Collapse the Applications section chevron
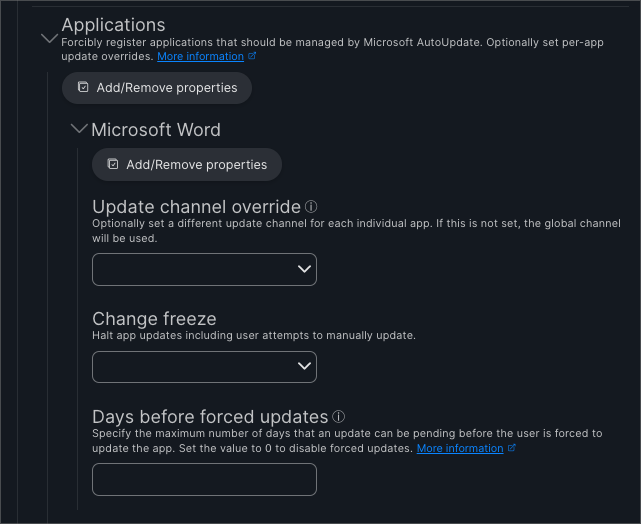The width and height of the screenshot is (641, 524). pyautogui.click(x=49, y=39)
